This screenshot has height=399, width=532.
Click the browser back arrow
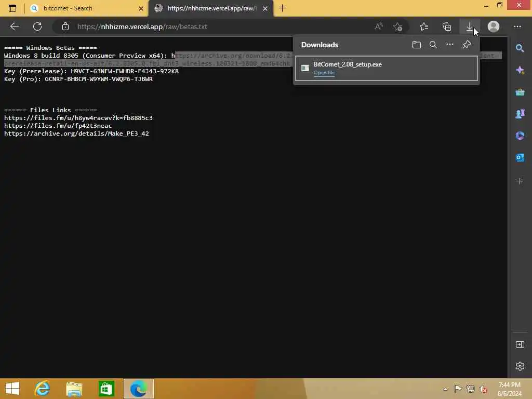pos(14,26)
